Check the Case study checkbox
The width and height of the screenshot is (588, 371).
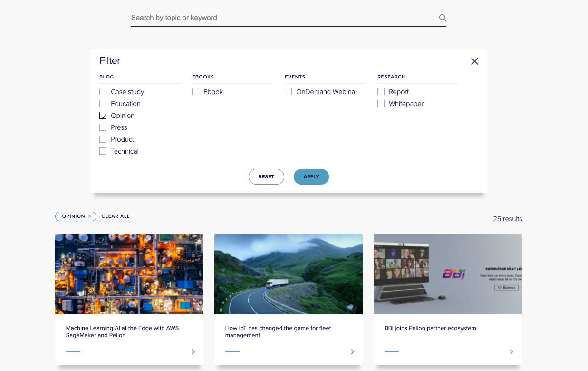coord(103,92)
